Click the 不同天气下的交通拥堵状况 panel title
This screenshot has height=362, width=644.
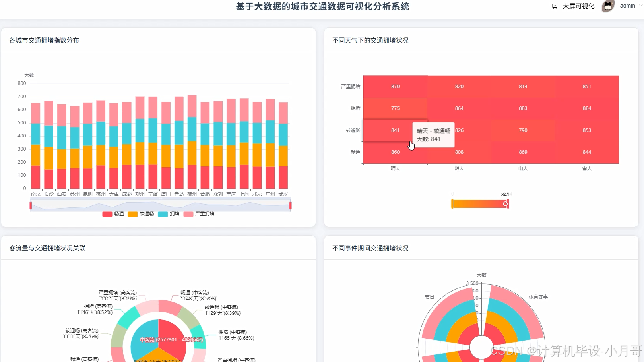(x=370, y=40)
